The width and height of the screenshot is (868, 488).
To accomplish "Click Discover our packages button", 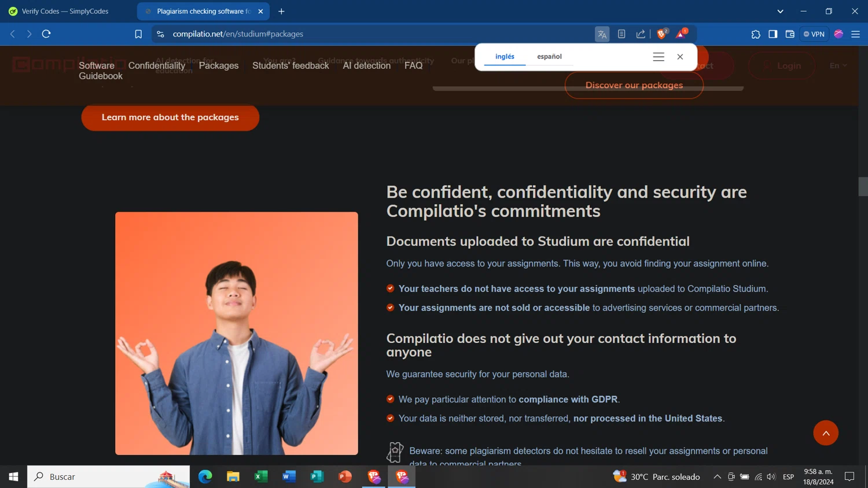I will click(634, 85).
